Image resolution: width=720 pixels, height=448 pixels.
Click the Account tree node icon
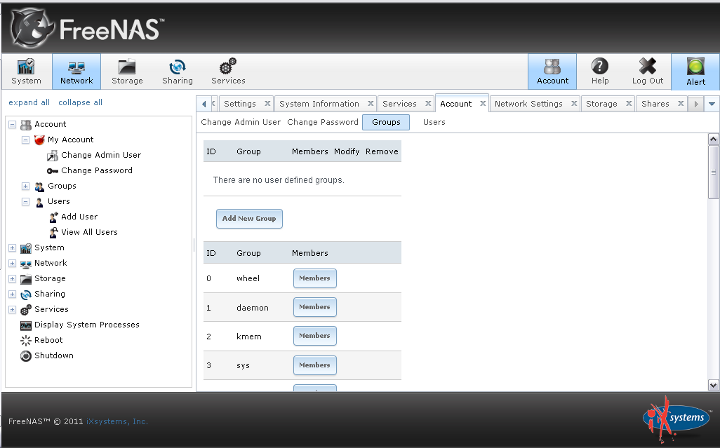(x=26, y=124)
